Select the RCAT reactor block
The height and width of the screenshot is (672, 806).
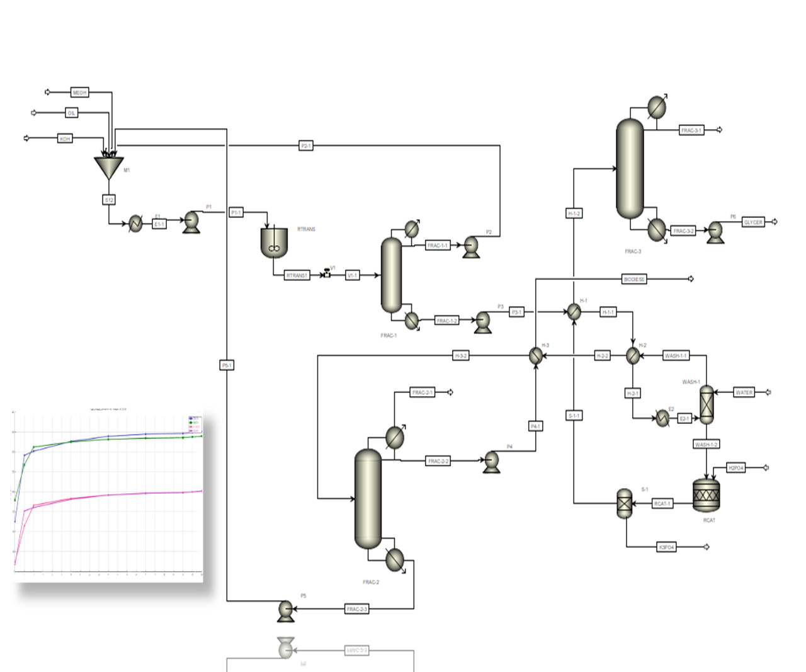(706, 495)
